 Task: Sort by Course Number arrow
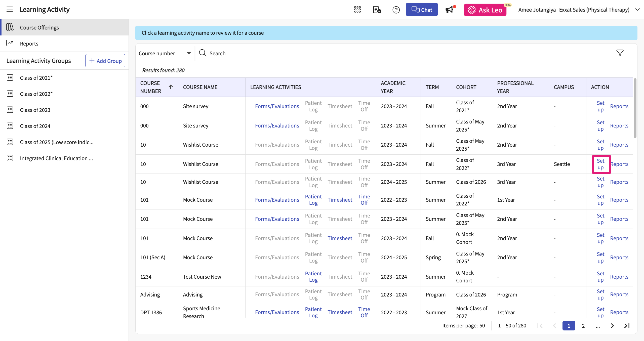click(171, 87)
